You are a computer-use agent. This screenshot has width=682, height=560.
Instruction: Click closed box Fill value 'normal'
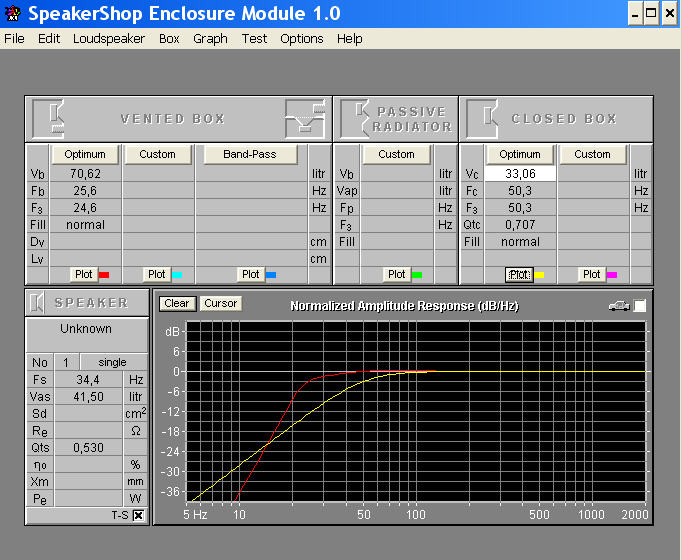tap(520, 242)
